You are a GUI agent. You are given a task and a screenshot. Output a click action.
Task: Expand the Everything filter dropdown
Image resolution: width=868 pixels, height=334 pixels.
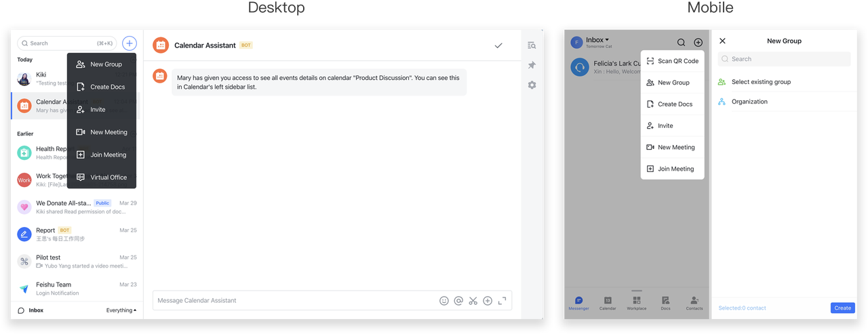click(121, 310)
